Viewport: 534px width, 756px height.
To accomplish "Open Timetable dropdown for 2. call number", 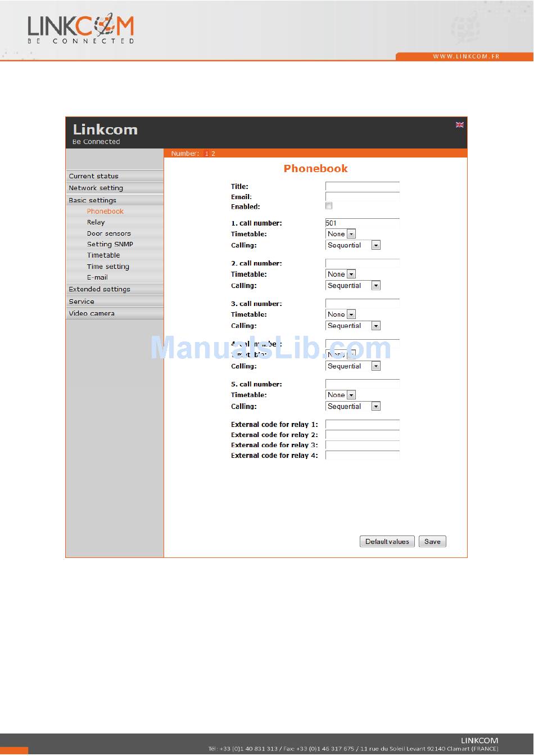I will tap(341, 274).
